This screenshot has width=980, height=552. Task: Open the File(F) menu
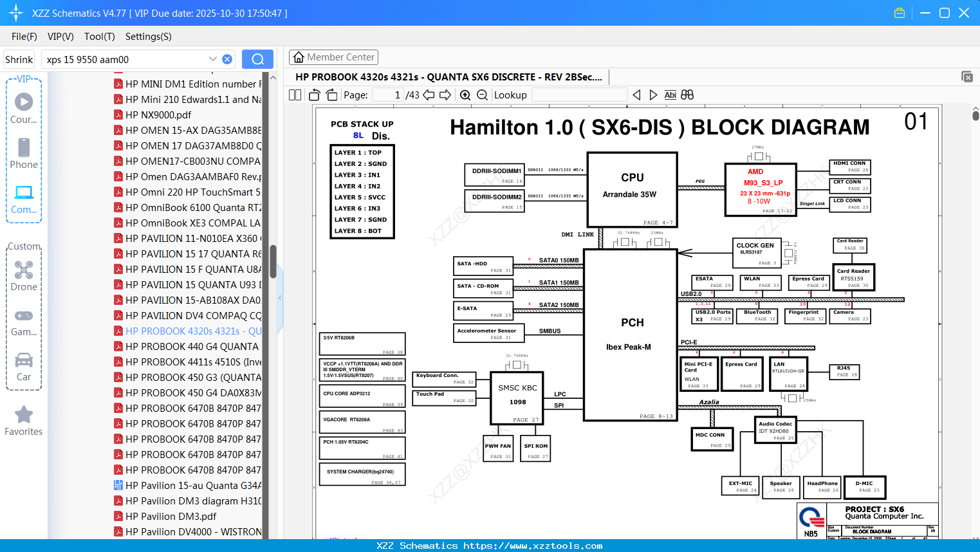(24, 37)
